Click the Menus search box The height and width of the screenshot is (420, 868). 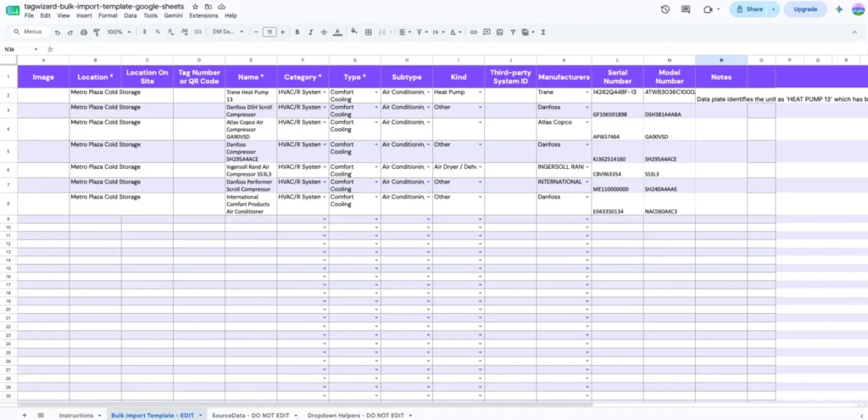(31, 32)
